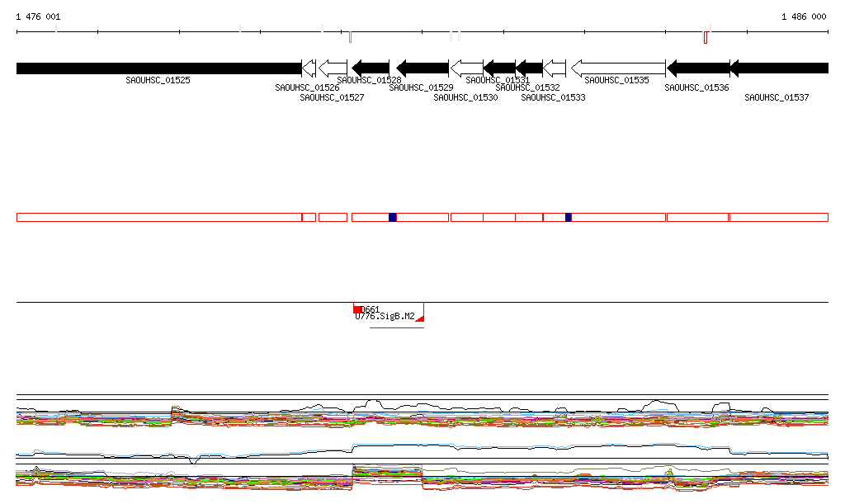Click the SAOUHSC_01525 label text
Screen dimensions: 845x504
pyautogui.click(x=158, y=80)
